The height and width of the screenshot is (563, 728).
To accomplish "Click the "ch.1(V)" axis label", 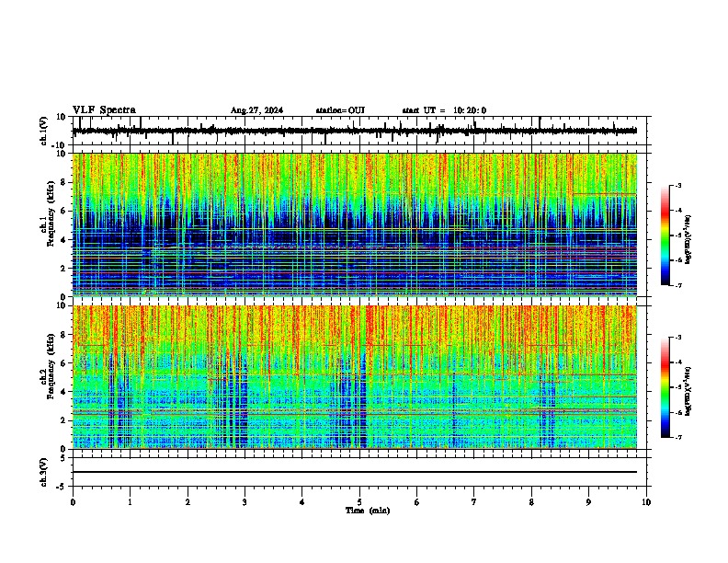I will [x=44, y=131].
